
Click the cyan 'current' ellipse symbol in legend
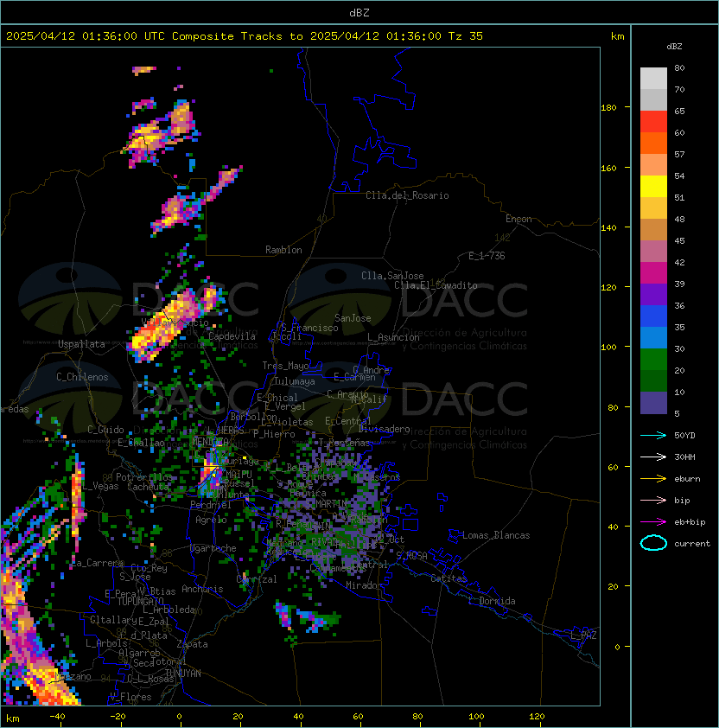(x=653, y=543)
